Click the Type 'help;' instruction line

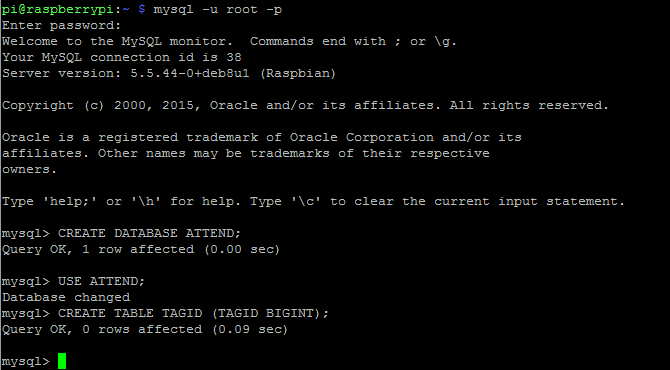313,201
